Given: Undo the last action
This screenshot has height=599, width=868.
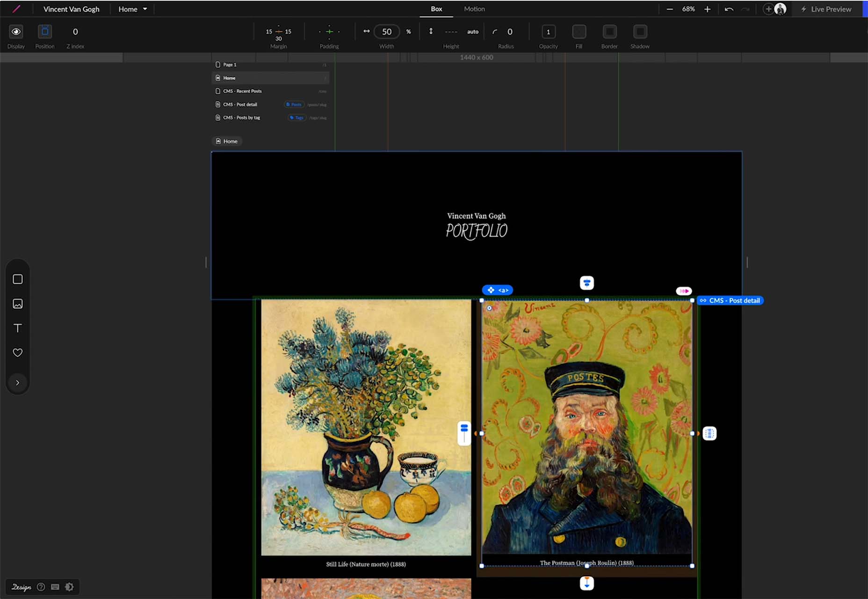Looking at the screenshot, I should click(x=729, y=9).
